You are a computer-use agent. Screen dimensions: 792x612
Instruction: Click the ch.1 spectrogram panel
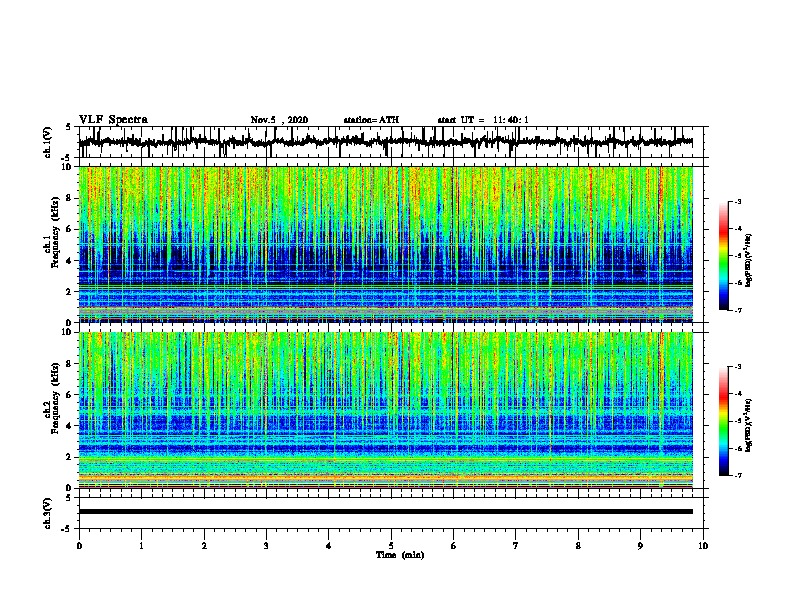tap(386, 244)
